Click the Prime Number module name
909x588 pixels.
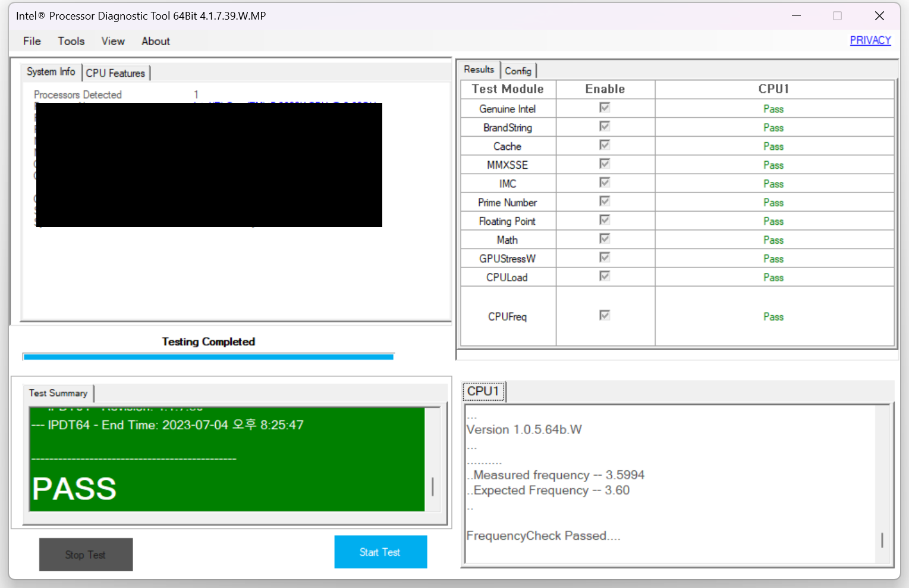pos(508,203)
